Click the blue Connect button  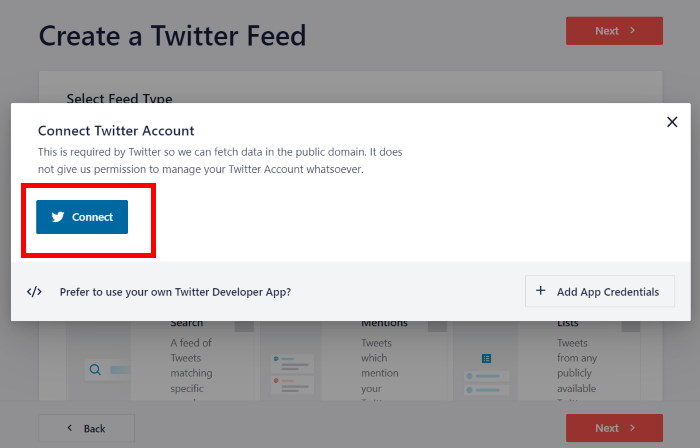tap(82, 217)
